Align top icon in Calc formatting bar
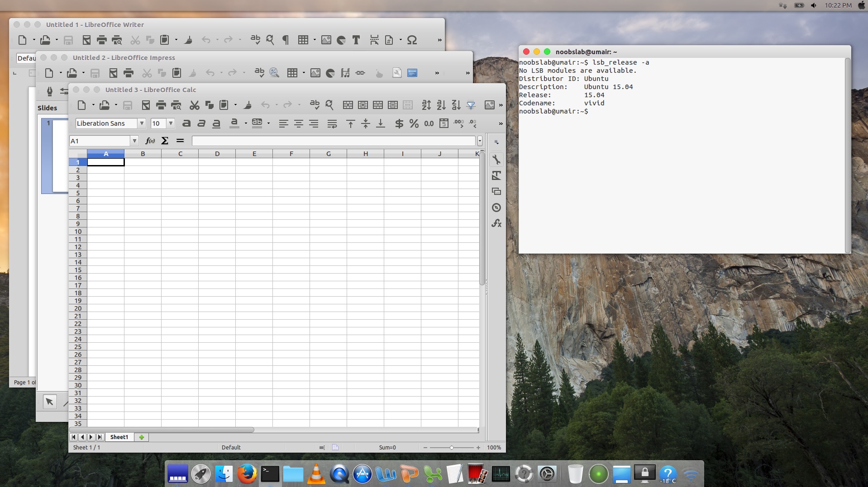Screen dimensions: 868x487 point(350,123)
